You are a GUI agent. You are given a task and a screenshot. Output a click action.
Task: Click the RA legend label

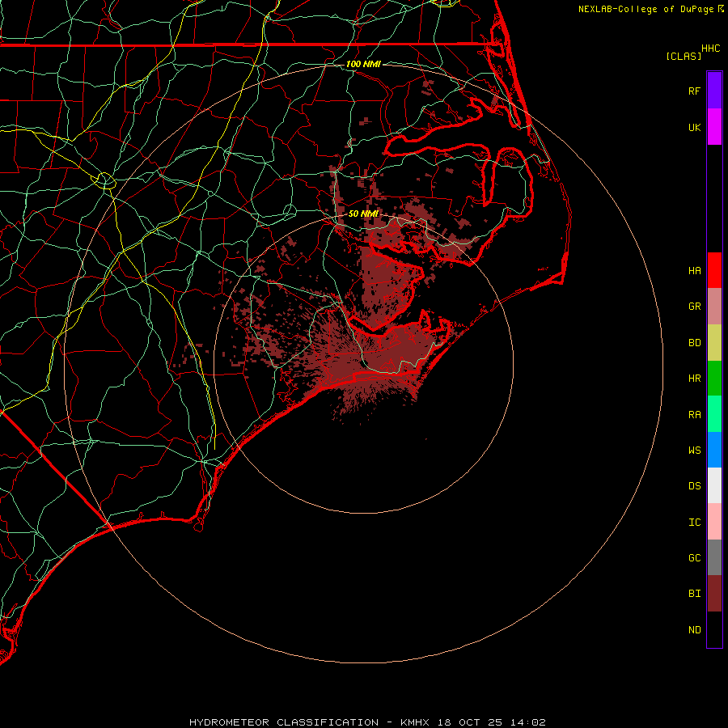point(694,414)
